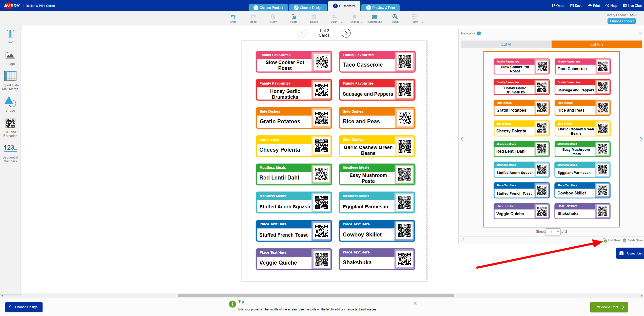
Task: Select the Shape tool
Action: click(10, 104)
